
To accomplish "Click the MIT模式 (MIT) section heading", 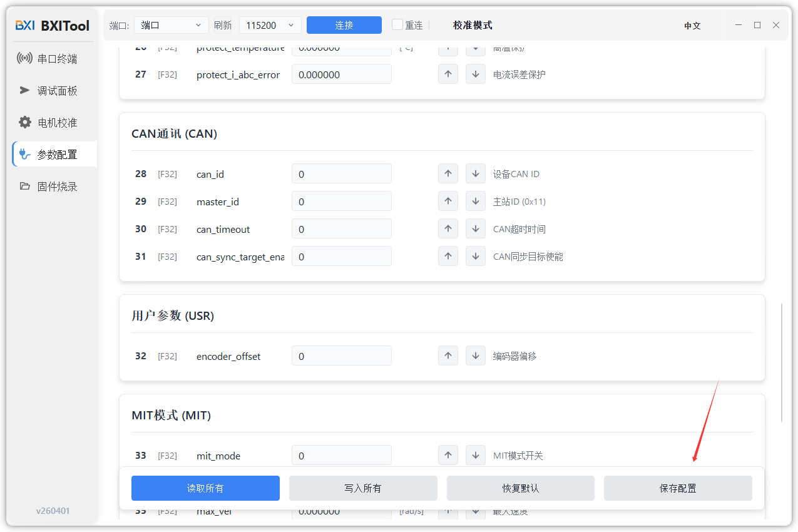I will (171, 416).
